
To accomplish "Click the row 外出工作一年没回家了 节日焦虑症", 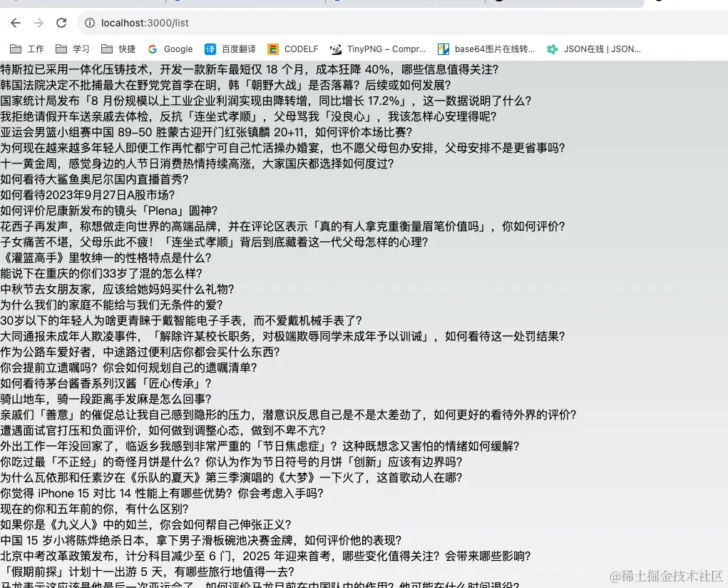I will (260, 447).
